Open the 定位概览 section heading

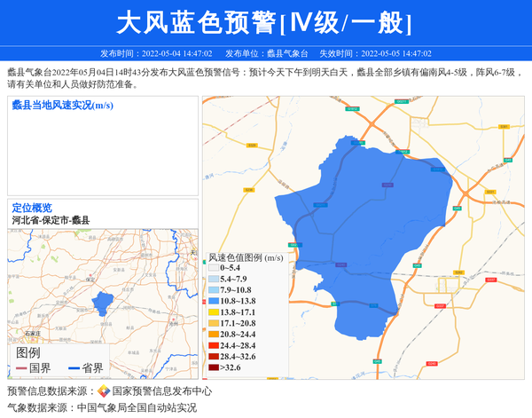[x=32, y=208]
